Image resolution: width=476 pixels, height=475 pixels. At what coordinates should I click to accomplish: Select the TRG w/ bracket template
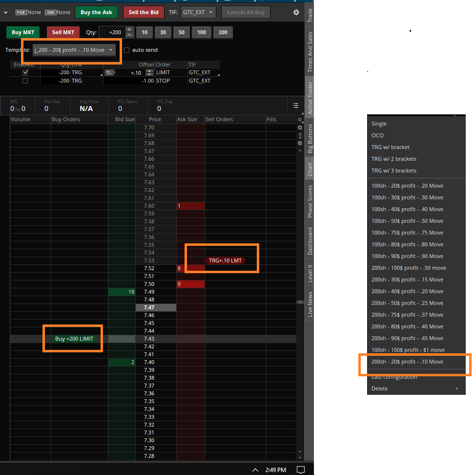tap(391, 147)
